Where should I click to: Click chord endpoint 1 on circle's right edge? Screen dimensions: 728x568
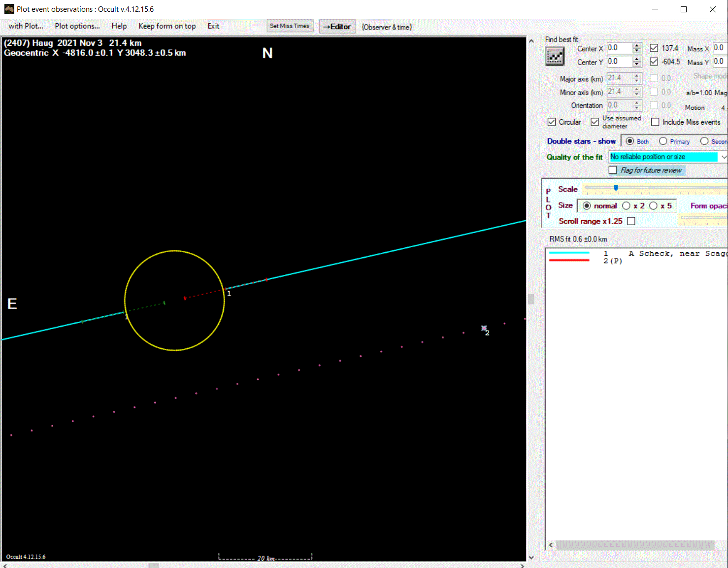click(226, 289)
